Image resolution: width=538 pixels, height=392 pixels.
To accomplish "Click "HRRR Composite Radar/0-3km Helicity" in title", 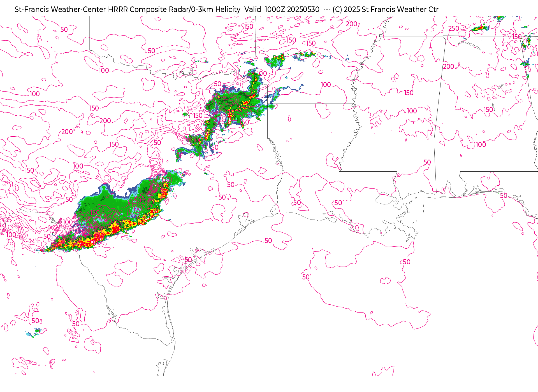I will coord(174,10).
